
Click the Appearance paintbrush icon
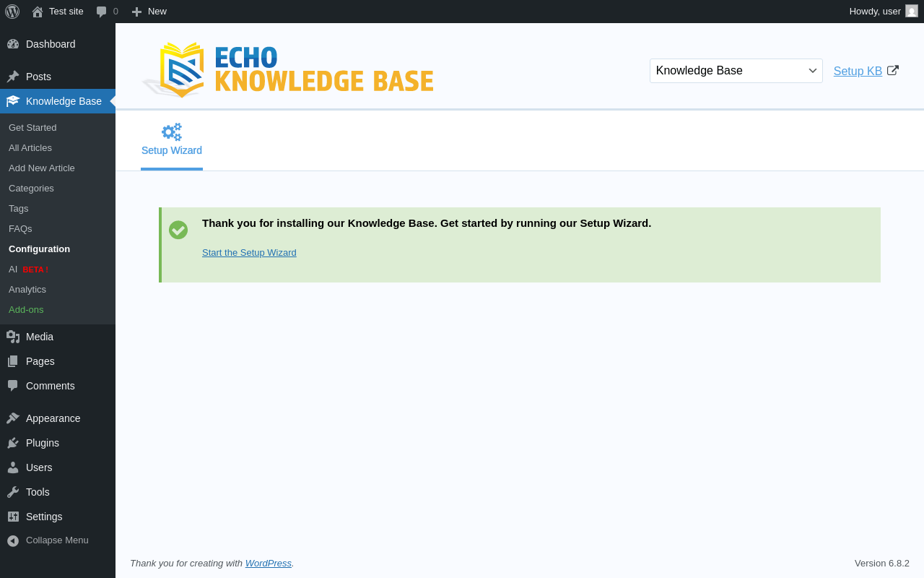[13, 418]
